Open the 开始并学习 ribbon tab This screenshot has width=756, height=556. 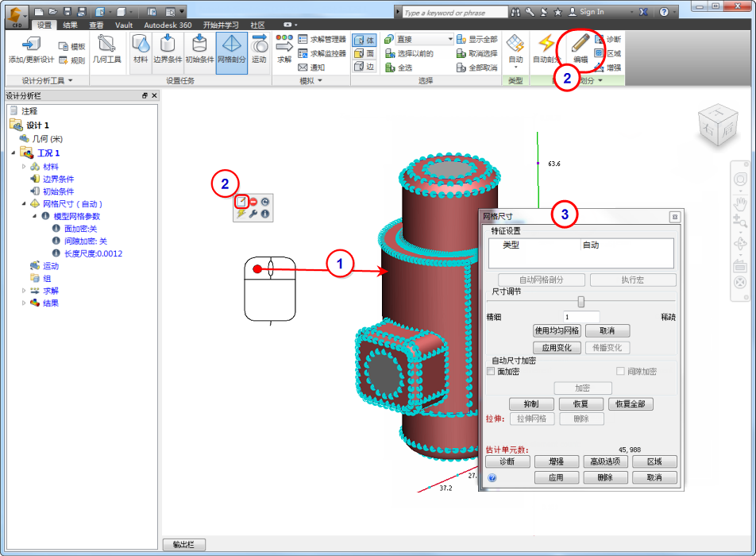pos(221,25)
